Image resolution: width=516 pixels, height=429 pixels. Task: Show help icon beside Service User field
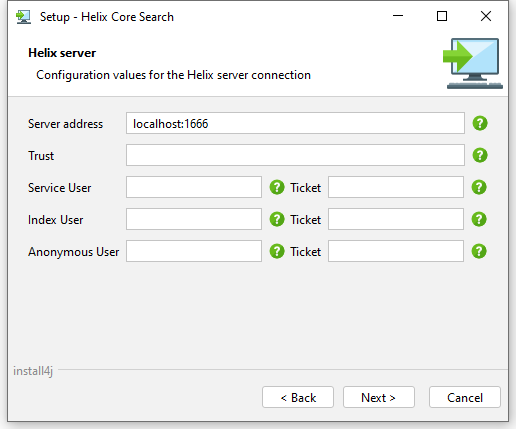[277, 187]
